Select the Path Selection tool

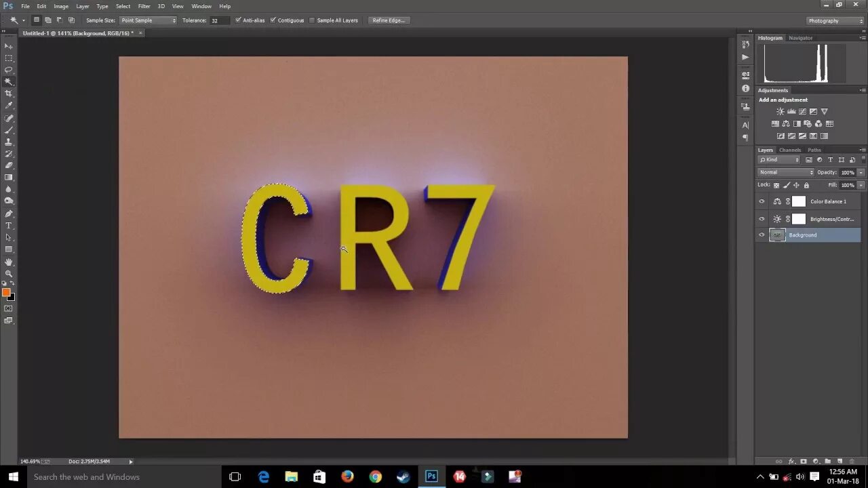click(9, 238)
